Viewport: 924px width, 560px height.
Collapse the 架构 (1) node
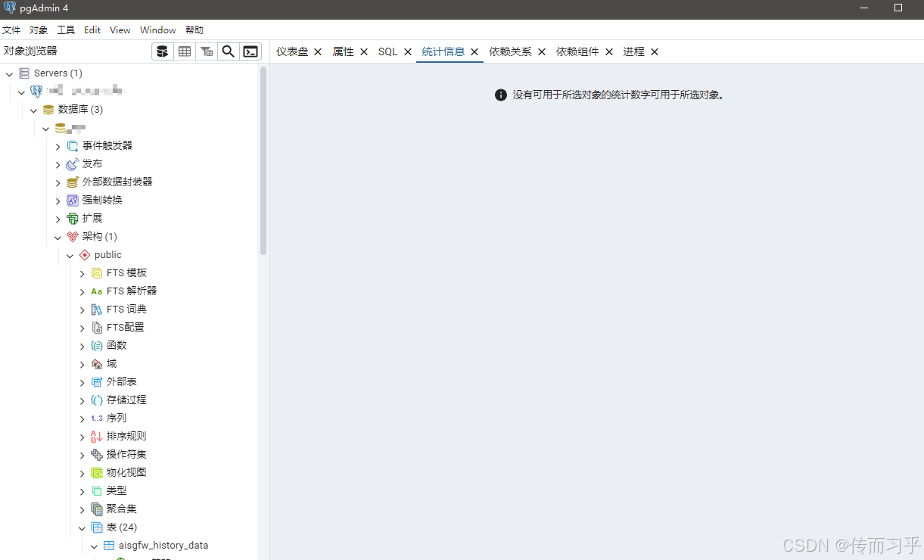click(58, 237)
